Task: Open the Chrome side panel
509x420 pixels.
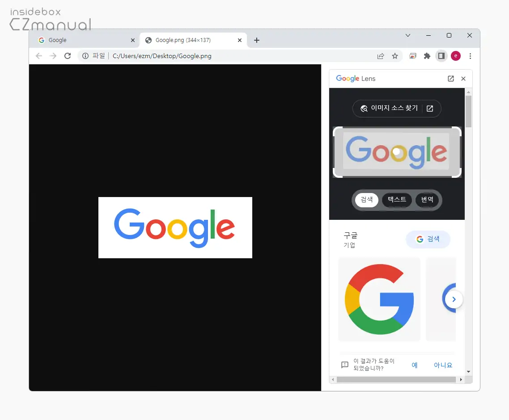Action: tap(441, 56)
